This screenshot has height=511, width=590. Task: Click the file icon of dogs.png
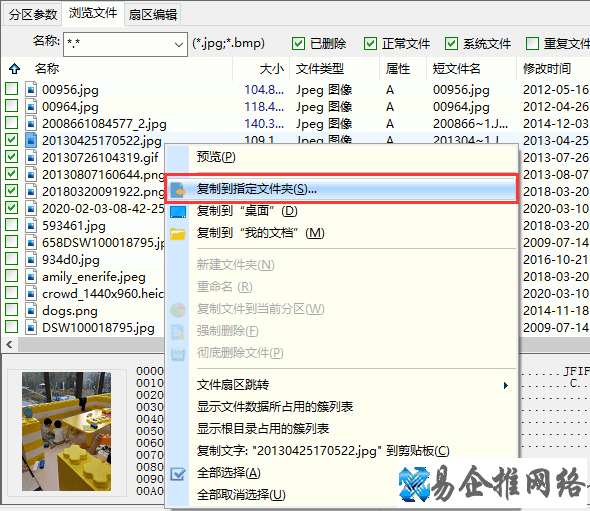(x=31, y=310)
